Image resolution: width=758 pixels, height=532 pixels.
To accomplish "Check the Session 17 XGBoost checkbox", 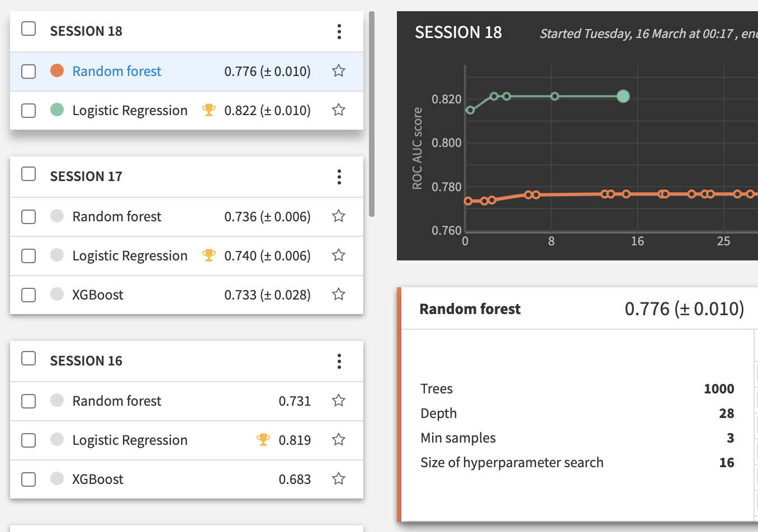I will [x=29, y=295].
